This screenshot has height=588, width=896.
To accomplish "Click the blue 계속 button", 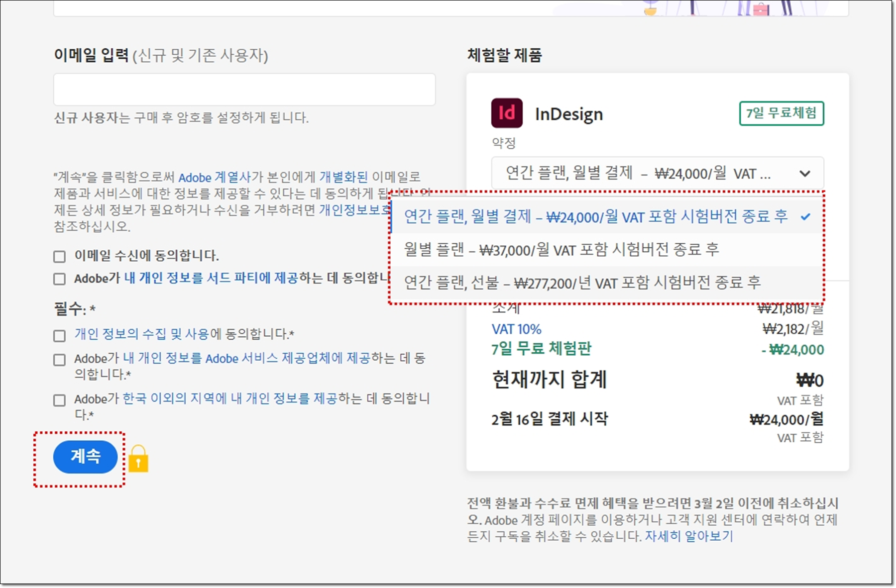I will (85, 456).
